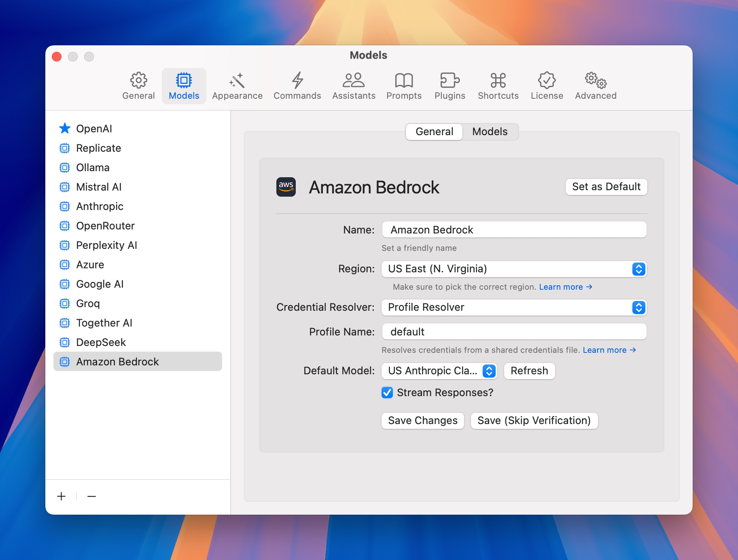The height and width of the screenshot is (560, 738).
Task: Click the minus icon to remove provider
Action: pyautogui.click(x=92, y=496)
